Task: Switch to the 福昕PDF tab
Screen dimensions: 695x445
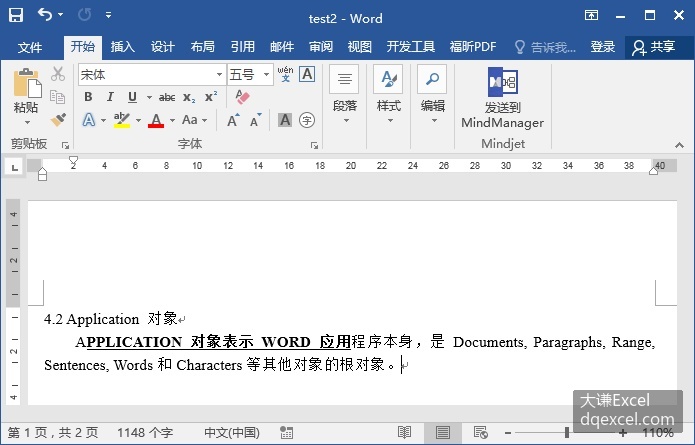Action: click(x=473, y=47)
